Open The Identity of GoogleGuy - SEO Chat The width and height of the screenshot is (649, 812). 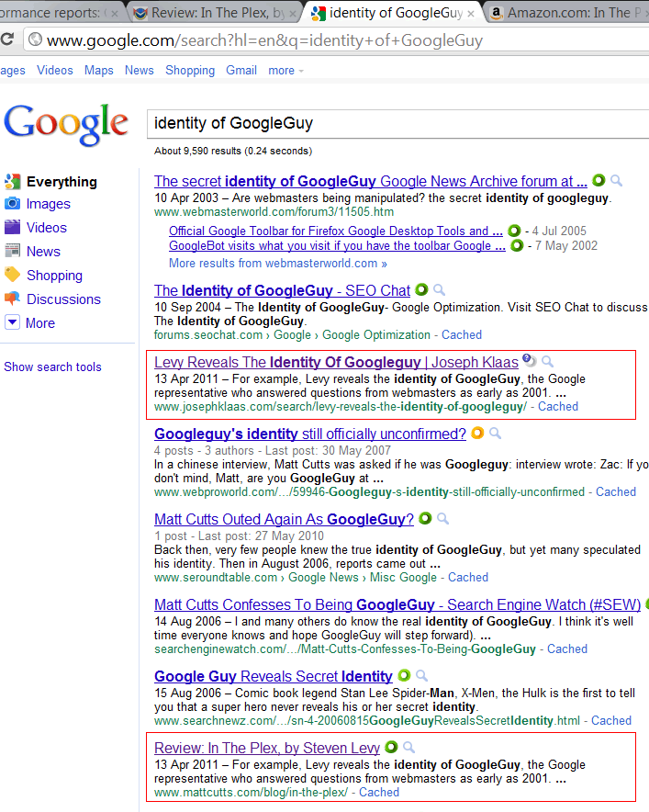pyautogui.click(x=282, y=290)
